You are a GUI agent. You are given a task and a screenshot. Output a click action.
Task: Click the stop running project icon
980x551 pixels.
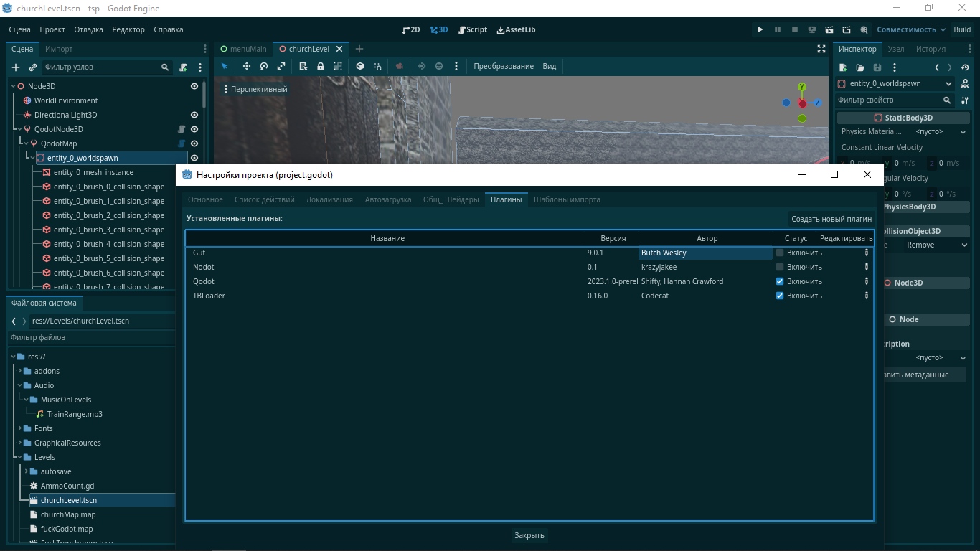pos(794,29)
